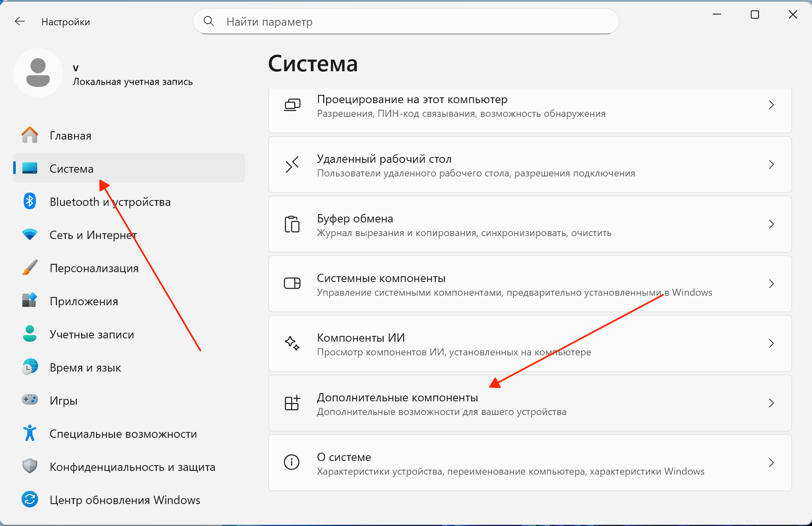Click the Специальные возможности accessibility icon
812x526 pixels.
click(x=30, y=433)
